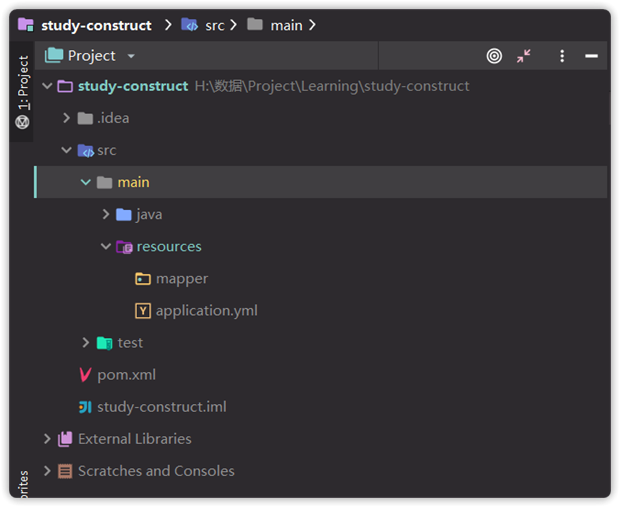Collapse the src folder chevron
The image size is (620, 507).
[x=66, y=150]
